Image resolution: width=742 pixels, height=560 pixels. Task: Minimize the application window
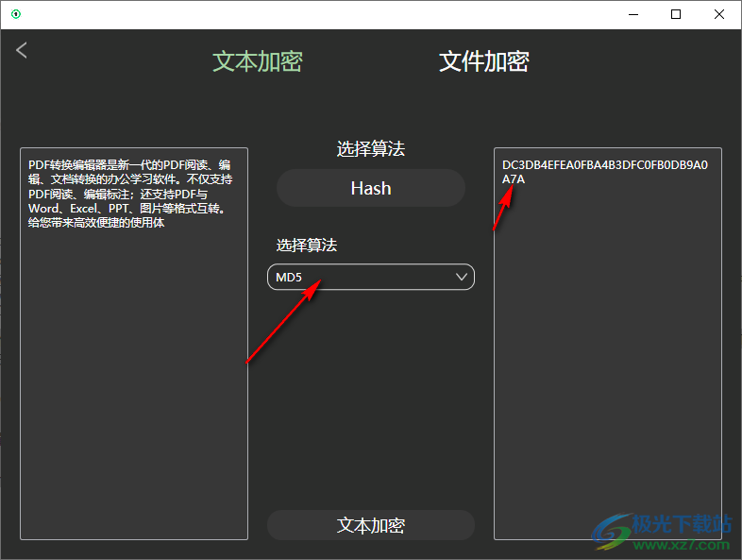[633, 15]
